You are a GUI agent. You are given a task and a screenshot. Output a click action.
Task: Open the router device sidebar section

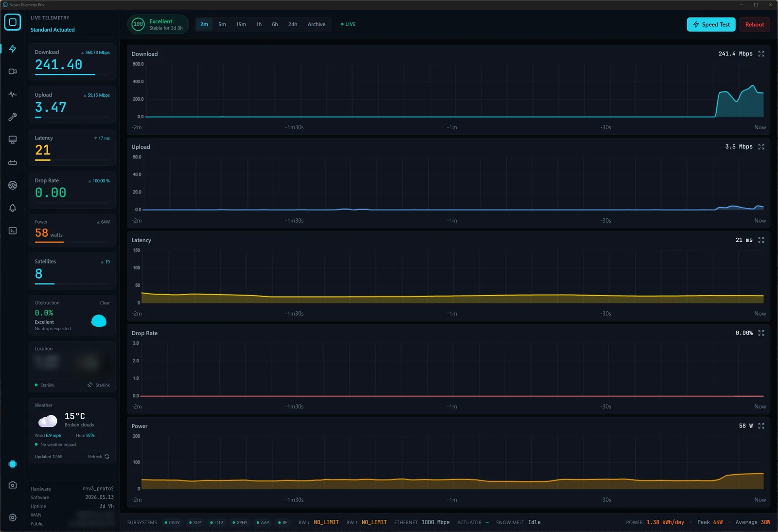tap(13, 162)
